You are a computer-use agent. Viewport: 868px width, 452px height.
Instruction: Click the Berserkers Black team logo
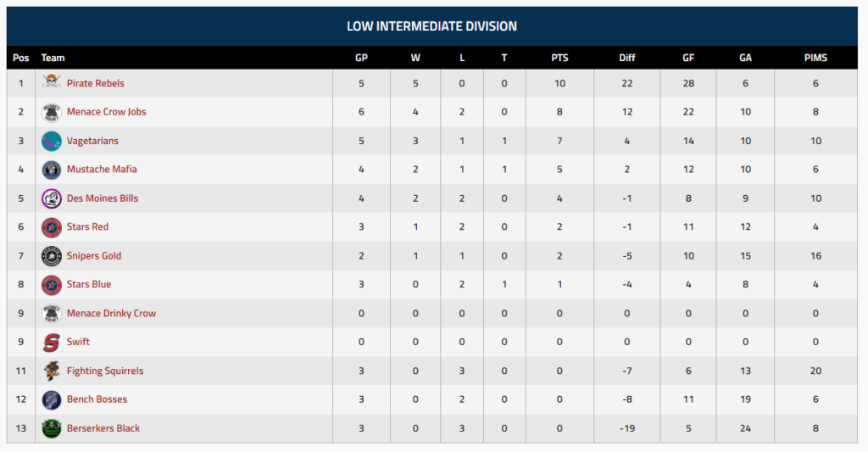click(x=52, y=428)
